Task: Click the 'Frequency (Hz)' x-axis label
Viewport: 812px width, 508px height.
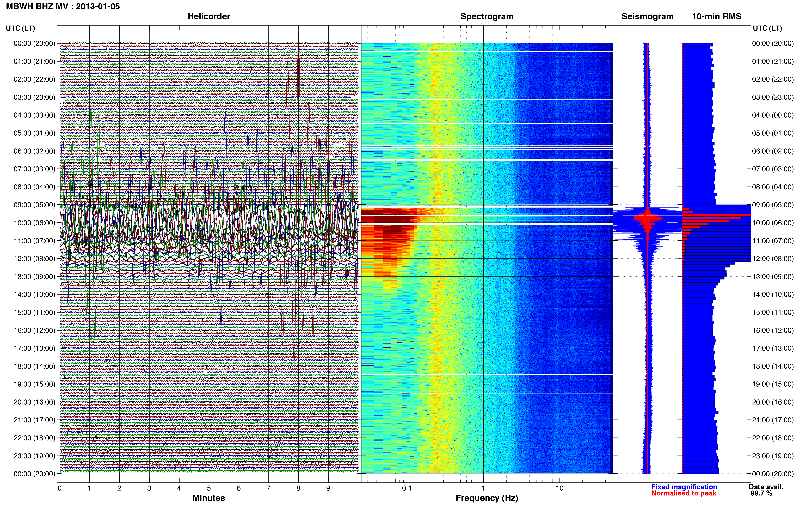Action: [487, 498]
